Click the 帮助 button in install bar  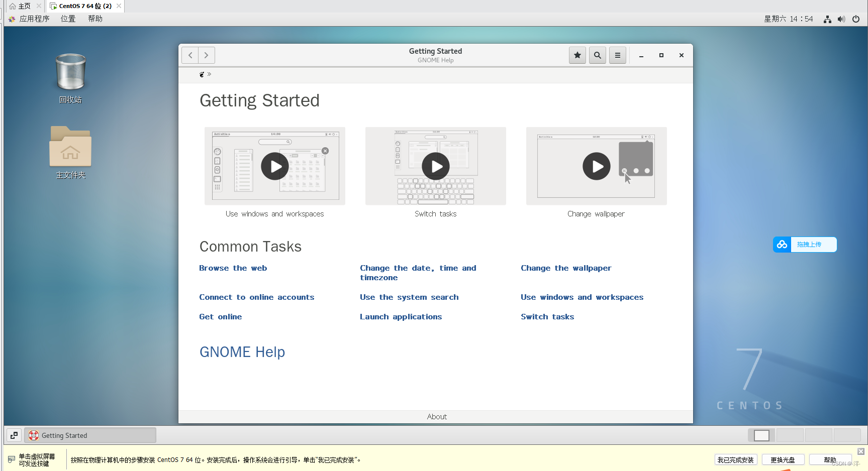point(830,460)
